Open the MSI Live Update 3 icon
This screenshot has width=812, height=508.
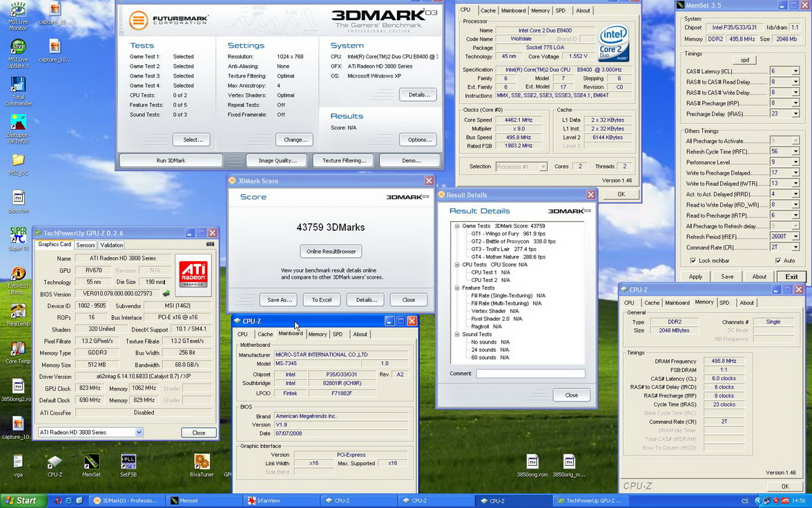click(18, 47)
